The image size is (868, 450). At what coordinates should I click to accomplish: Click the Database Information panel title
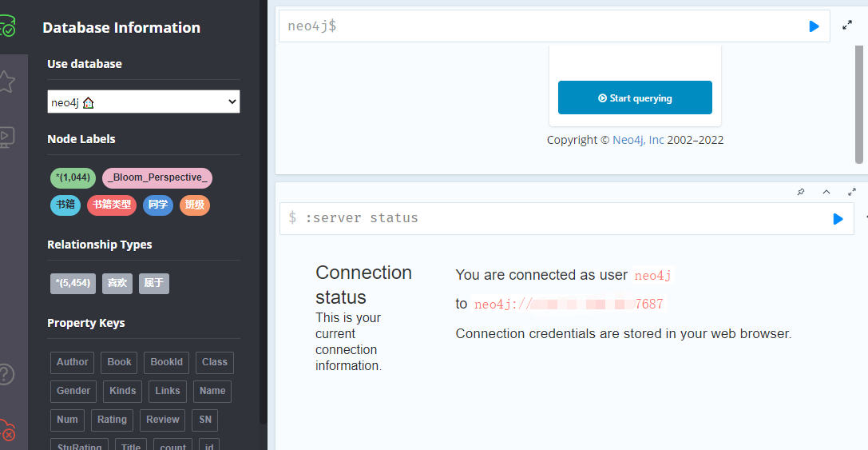coord(121,28)
